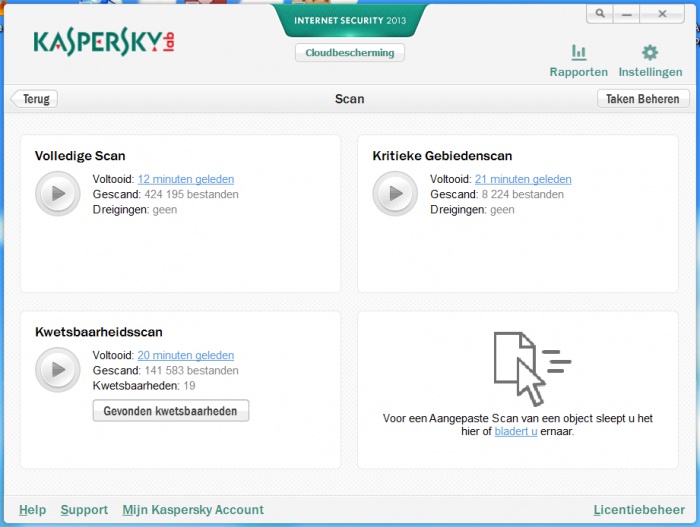The image size is (700, 527).
Task: Click the 'bladert u' browse link
Action: pyautogui.click(x=516, y=431)
